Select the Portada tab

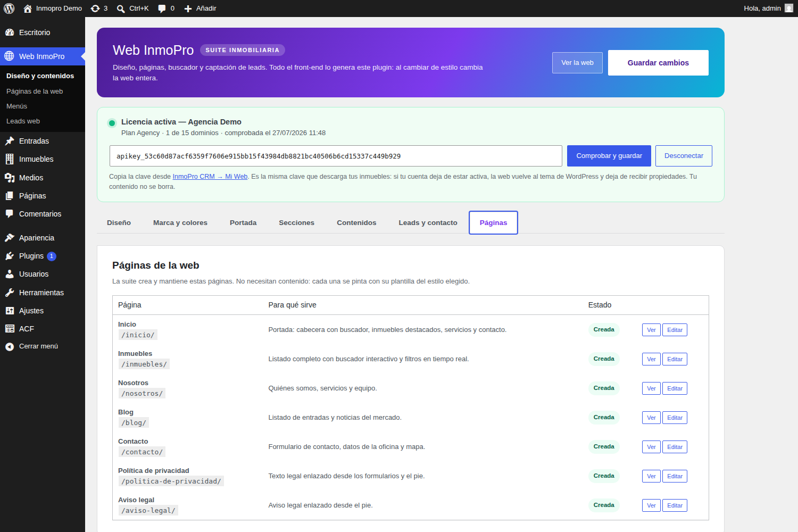243,223
